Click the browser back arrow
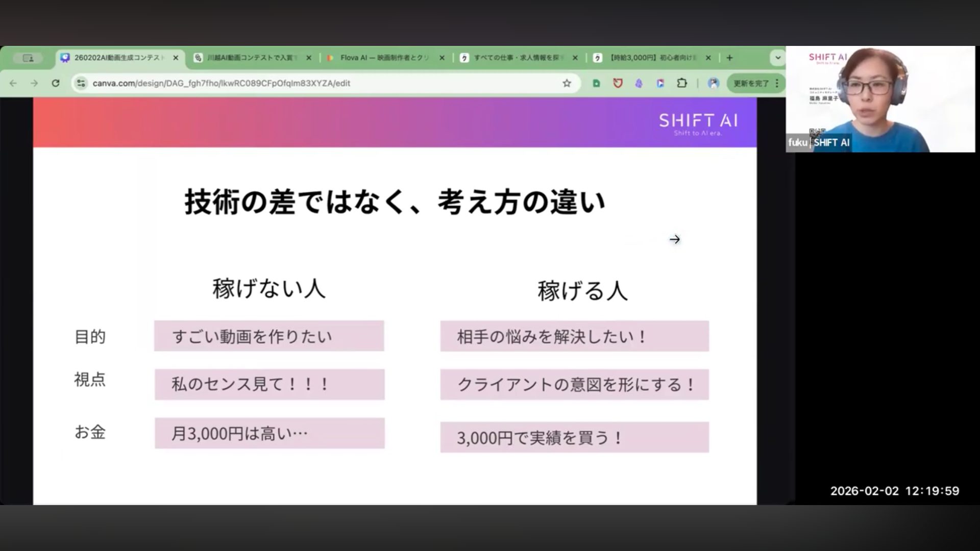The image size is (980, 551). (13, 83)
